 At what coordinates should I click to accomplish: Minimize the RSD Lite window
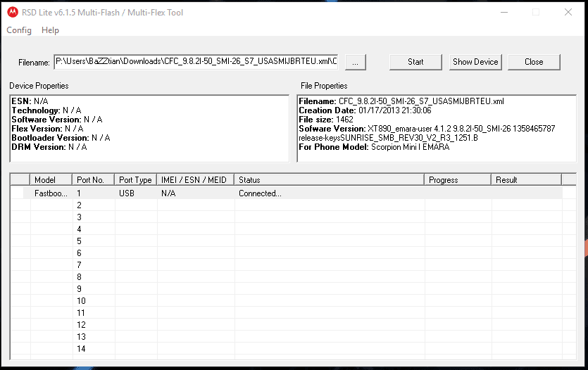coord(504,13)
